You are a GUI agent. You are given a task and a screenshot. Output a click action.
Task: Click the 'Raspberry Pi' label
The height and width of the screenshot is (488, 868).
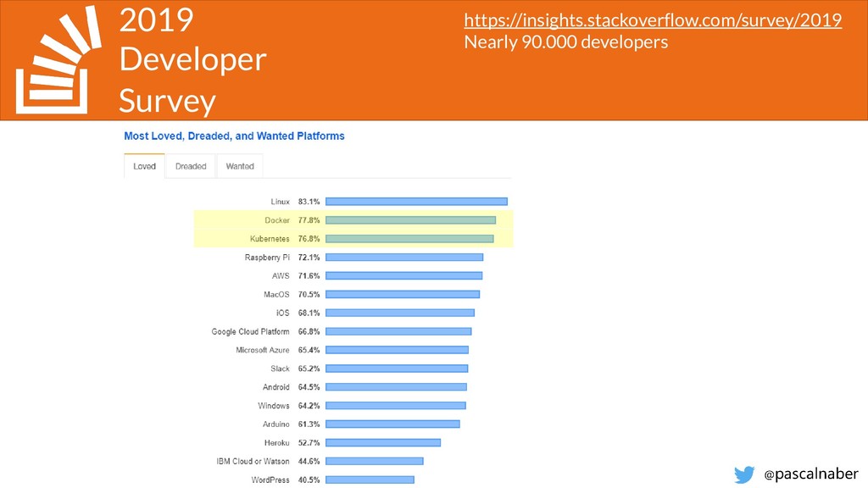267,258
